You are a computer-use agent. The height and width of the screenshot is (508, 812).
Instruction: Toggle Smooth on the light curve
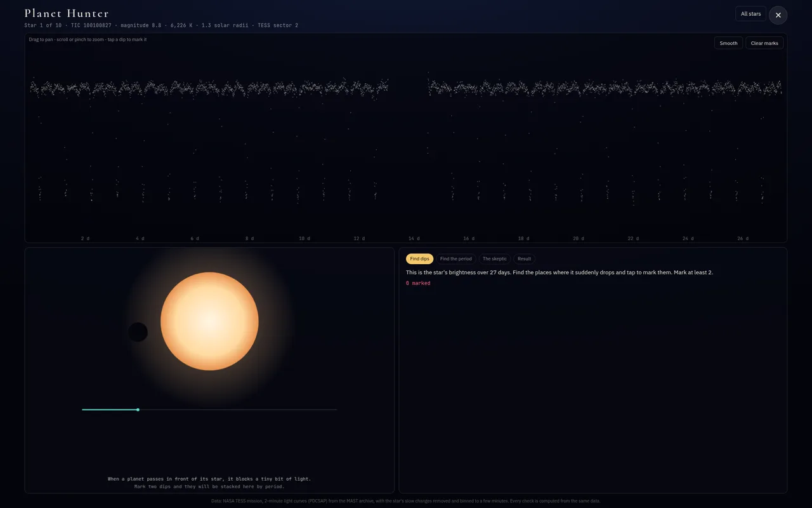coord(728,43)
